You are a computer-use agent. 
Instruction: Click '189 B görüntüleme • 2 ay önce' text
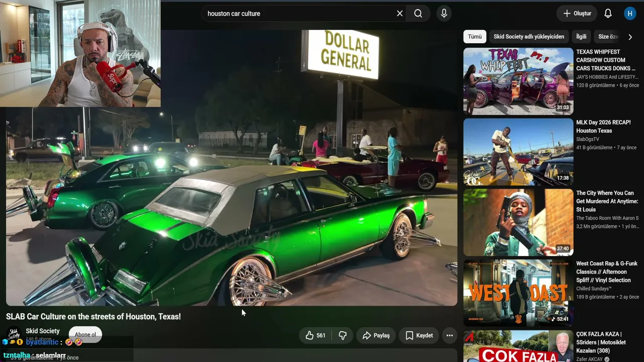click(x=608, y=297)
